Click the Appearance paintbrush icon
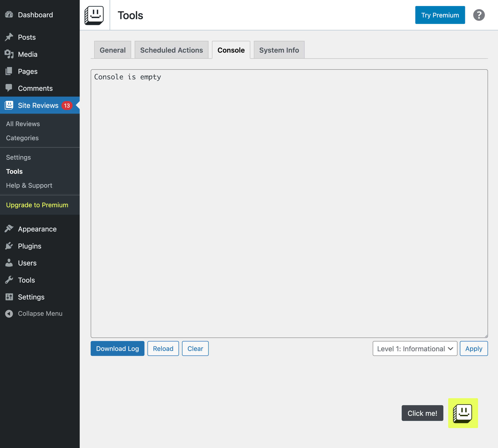The image size is (498, 448). tap(9, 229)
